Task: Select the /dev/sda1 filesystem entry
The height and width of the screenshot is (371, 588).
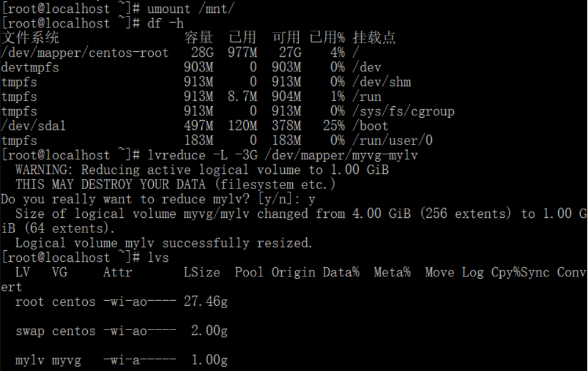Action: pyautogui.click(x=34, y=126)
